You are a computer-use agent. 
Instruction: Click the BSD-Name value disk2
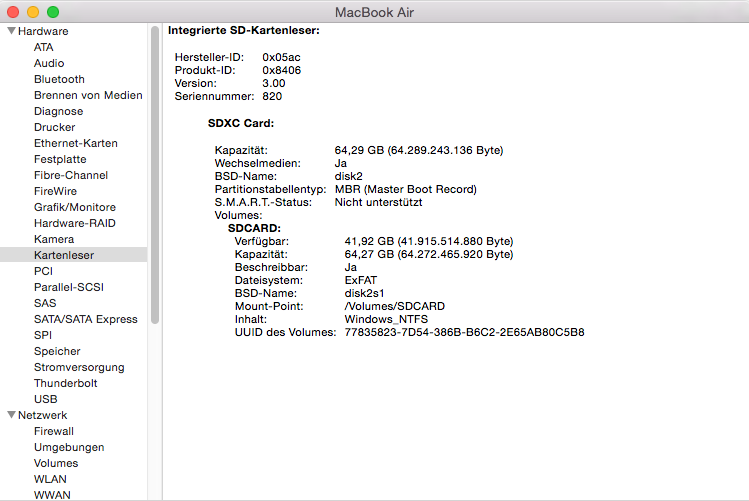[348, 176]
